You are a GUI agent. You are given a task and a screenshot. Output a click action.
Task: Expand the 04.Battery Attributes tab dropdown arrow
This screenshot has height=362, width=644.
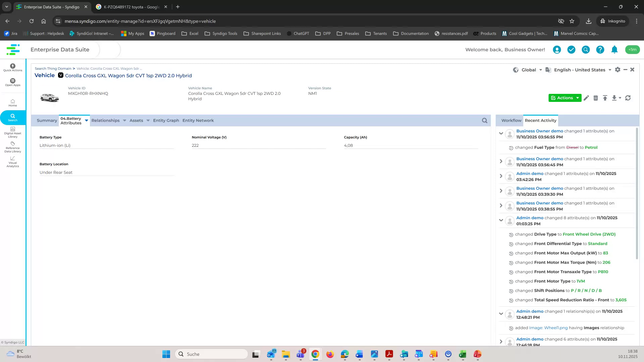[x=86, y=120]
